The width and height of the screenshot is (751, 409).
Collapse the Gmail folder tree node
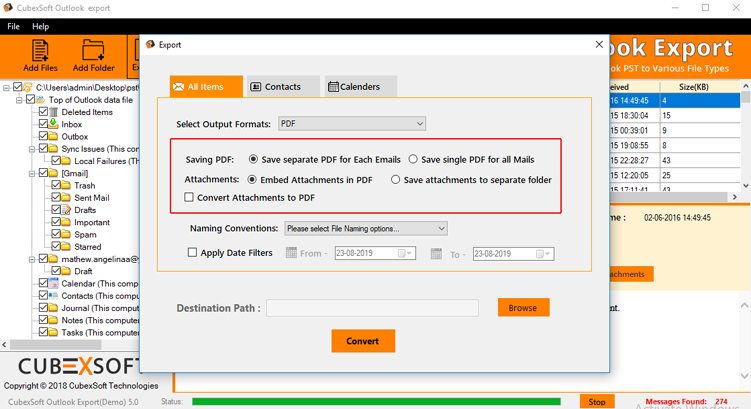tap(33, 173)
